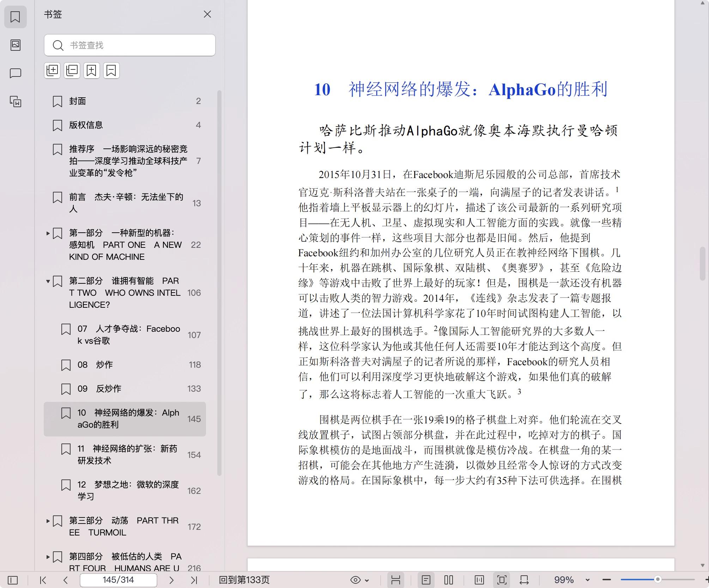
Task: Click the zoom out minus button
Action: click(607, 580)
